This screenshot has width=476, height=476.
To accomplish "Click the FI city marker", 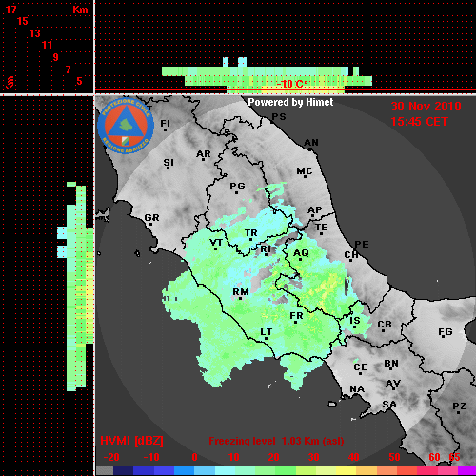I will point(165,129).
